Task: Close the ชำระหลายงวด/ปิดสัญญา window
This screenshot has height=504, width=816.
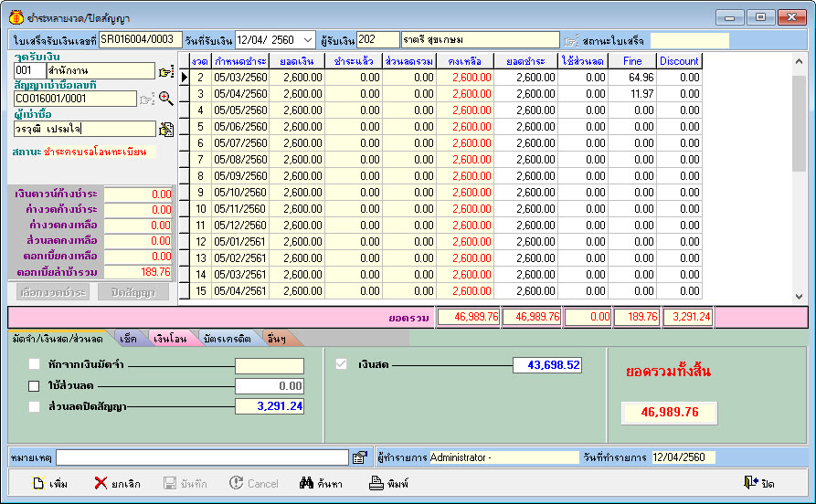Action: [x=791, y=17]
